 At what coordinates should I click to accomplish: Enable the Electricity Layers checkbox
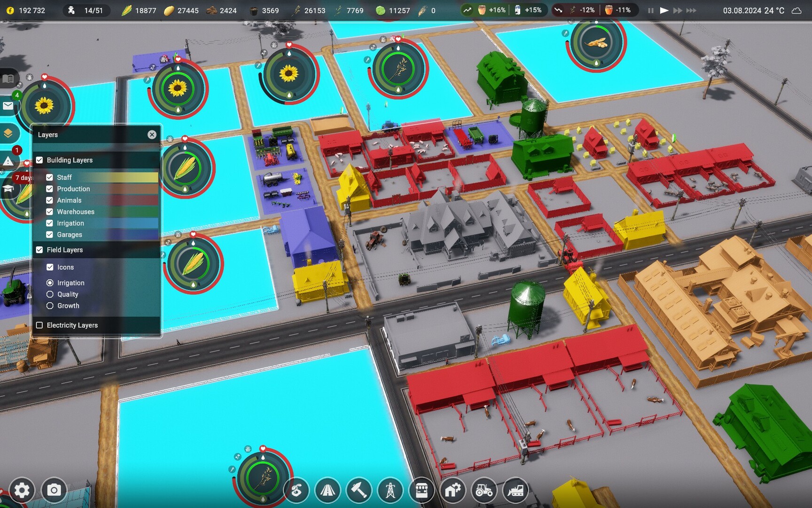(39, 325)
